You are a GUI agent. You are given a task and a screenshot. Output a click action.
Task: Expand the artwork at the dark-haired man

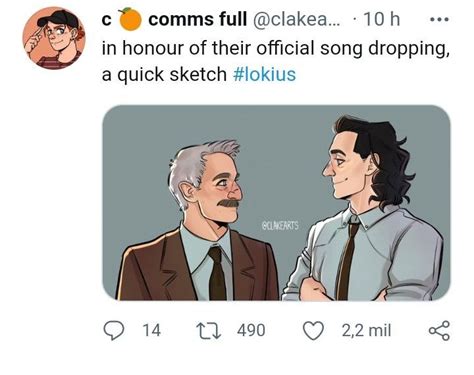tap(363, 208)
